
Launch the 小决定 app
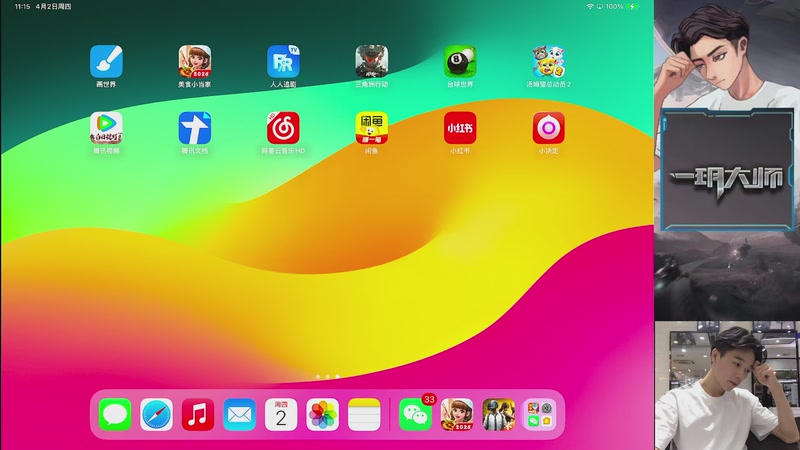[548, 128]
